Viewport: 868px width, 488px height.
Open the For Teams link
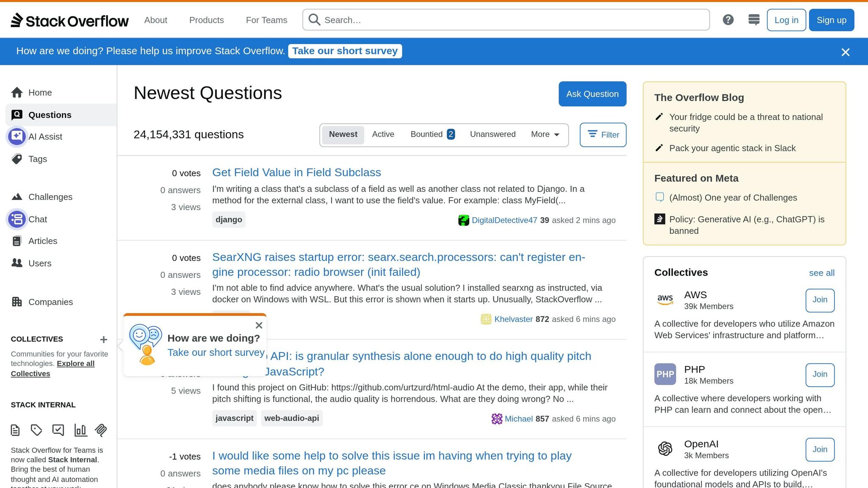[x=267, y=20]
